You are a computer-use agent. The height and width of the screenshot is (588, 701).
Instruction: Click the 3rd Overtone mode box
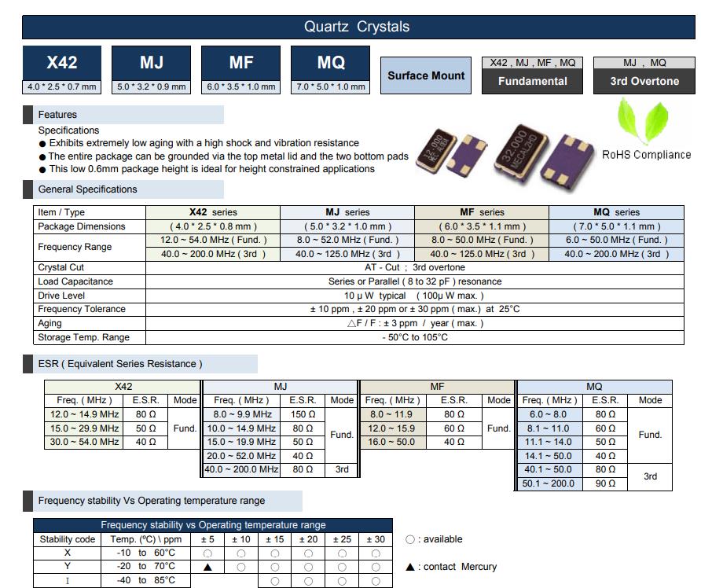[x=644, y=75]
